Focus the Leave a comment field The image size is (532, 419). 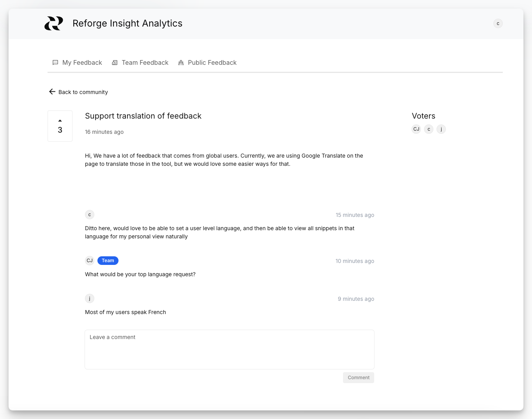pos(230,350)
